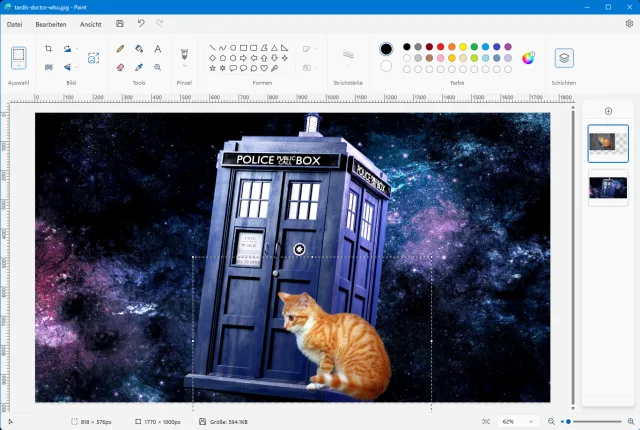Open the shape outline dropdown
The image size is (640, 430).
pos(310,49)
